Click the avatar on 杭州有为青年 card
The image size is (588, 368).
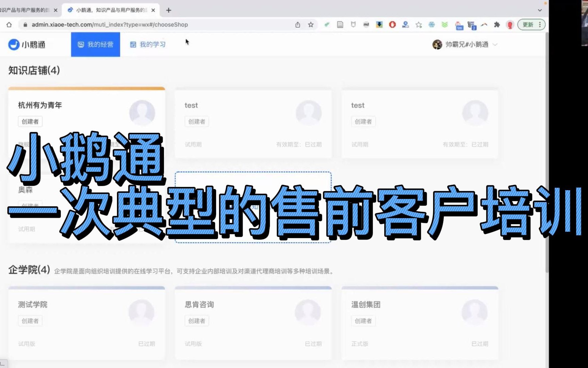(142, 113)
